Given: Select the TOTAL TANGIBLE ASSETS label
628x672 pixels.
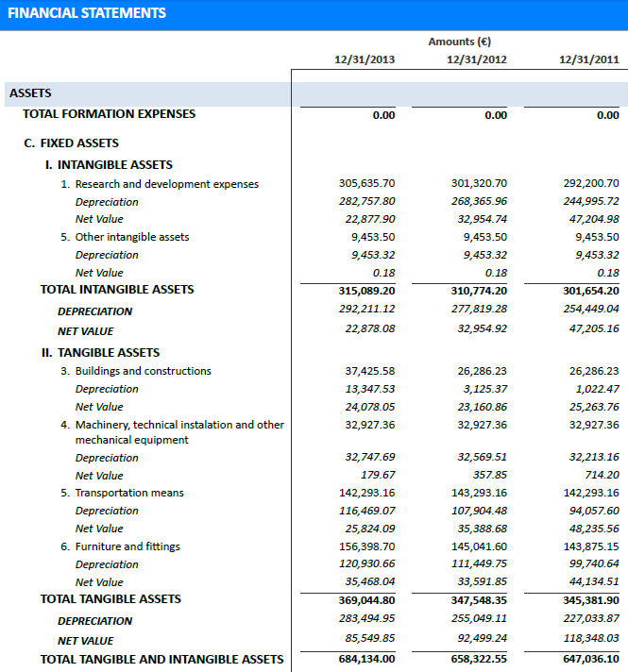Looking at the screenshot, I should [x=110, y=599].
